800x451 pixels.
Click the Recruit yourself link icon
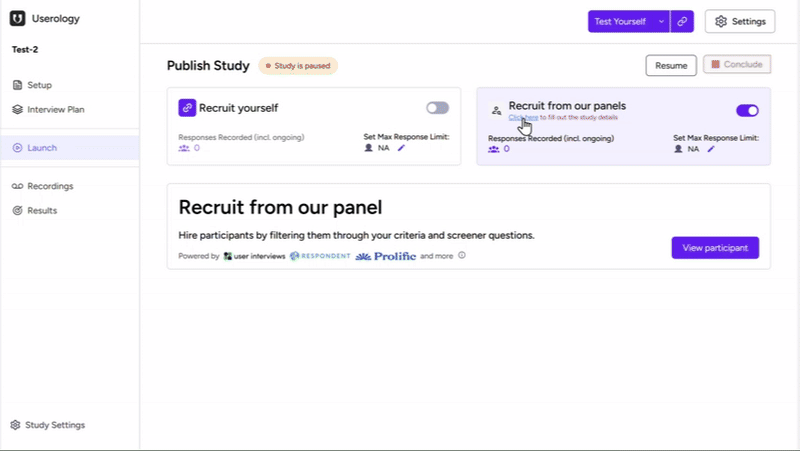[x=187, y=108]
